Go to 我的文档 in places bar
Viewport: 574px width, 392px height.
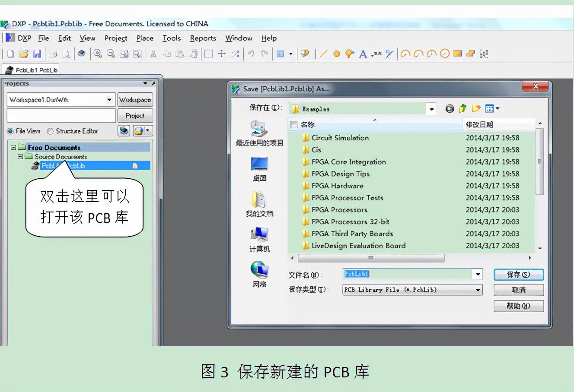(259, 204)
